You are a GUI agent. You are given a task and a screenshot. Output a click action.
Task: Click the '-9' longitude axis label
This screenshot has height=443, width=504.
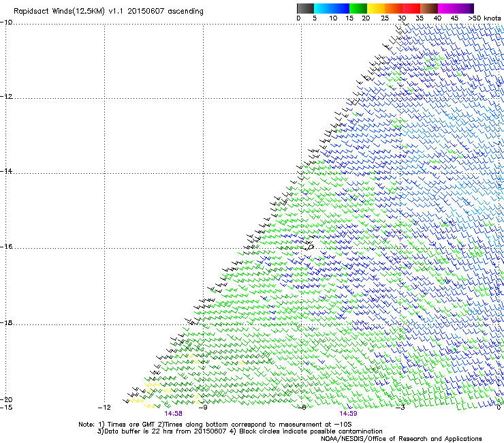[203, 408]
